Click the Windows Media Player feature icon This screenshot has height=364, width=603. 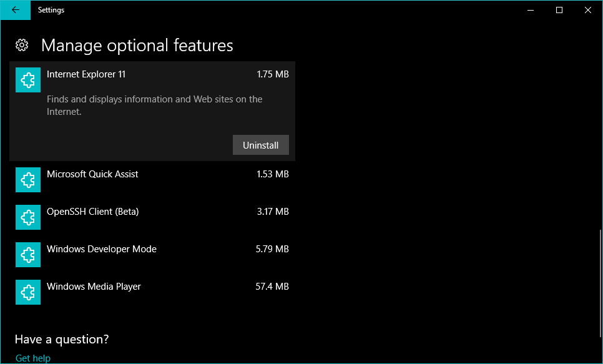tap(28, 293)
